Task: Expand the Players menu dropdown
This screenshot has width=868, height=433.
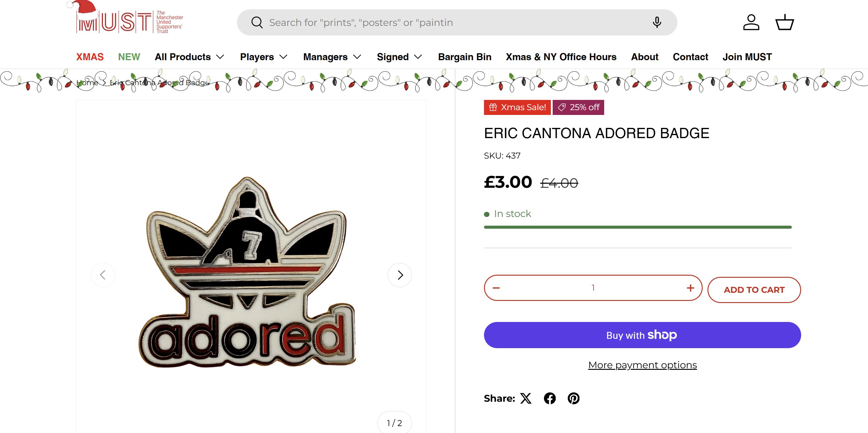Action: 264,57
